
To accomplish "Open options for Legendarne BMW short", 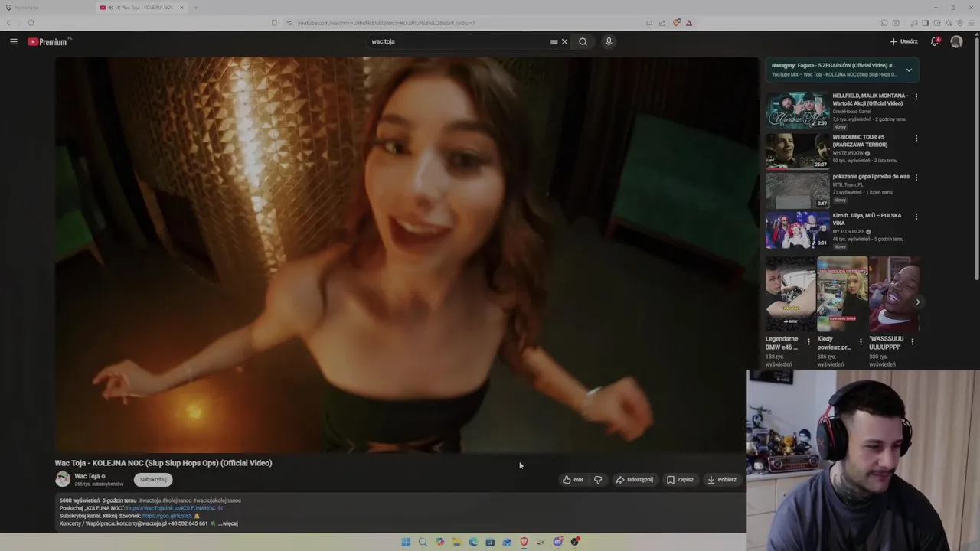I will pyautogui.click(x=808, y=341).
